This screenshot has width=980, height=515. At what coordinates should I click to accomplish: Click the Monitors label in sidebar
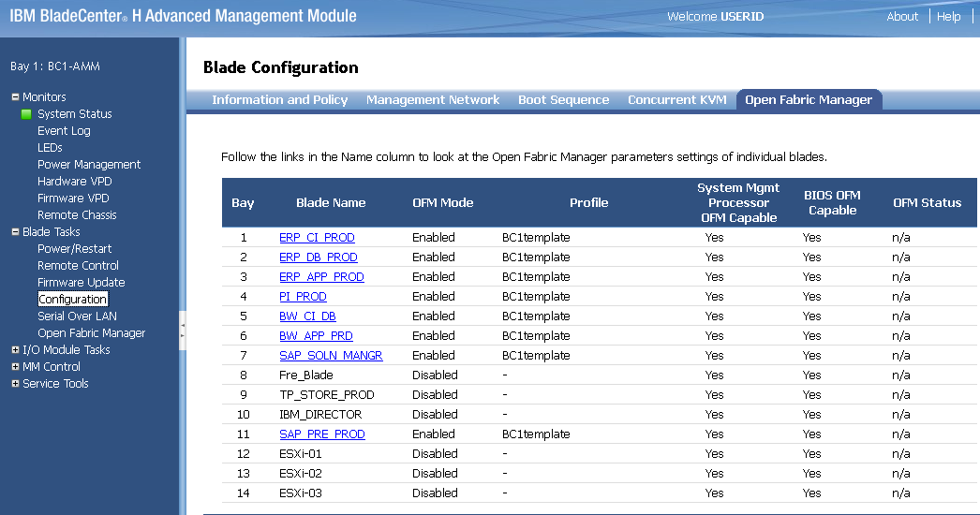(44, 96)
